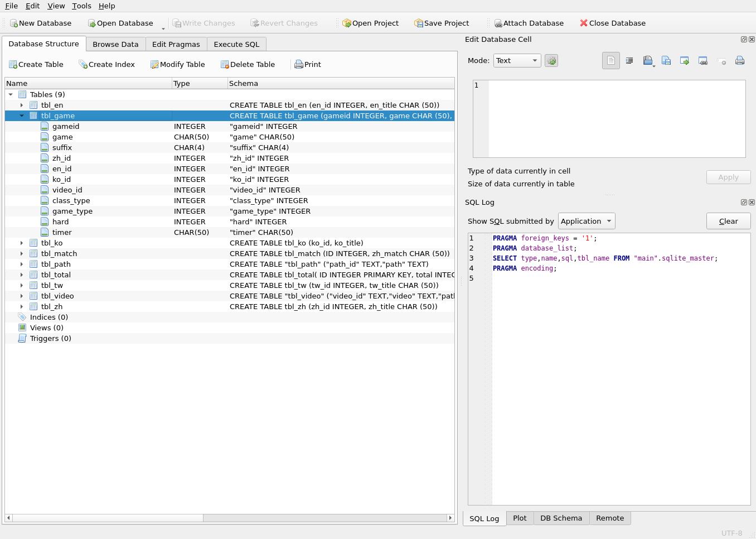This screenshot has width=756, height=539.
Task: Click the Close Database red X icon
Action: pos(584,23)
